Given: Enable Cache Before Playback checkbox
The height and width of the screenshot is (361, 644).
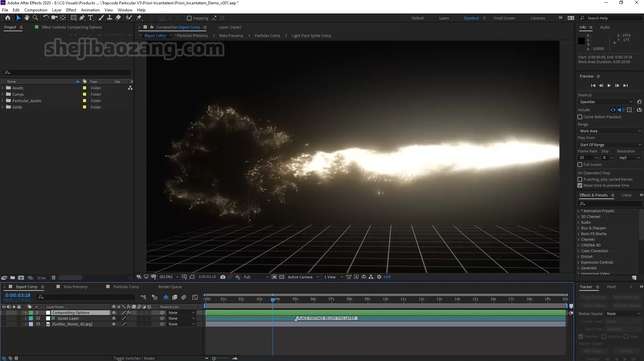Looking at the screenshot, I should pos(580,117).
